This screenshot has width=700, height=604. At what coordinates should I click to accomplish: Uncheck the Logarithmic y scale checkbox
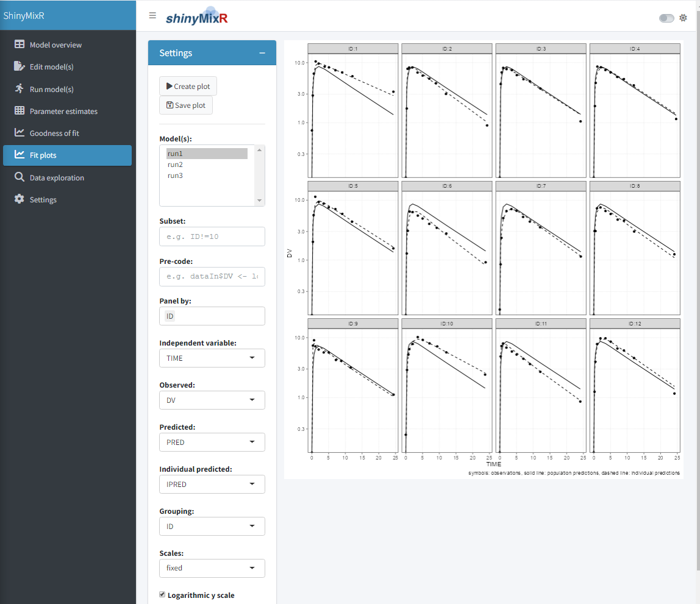pyautogui.click(x=162, y=594)
